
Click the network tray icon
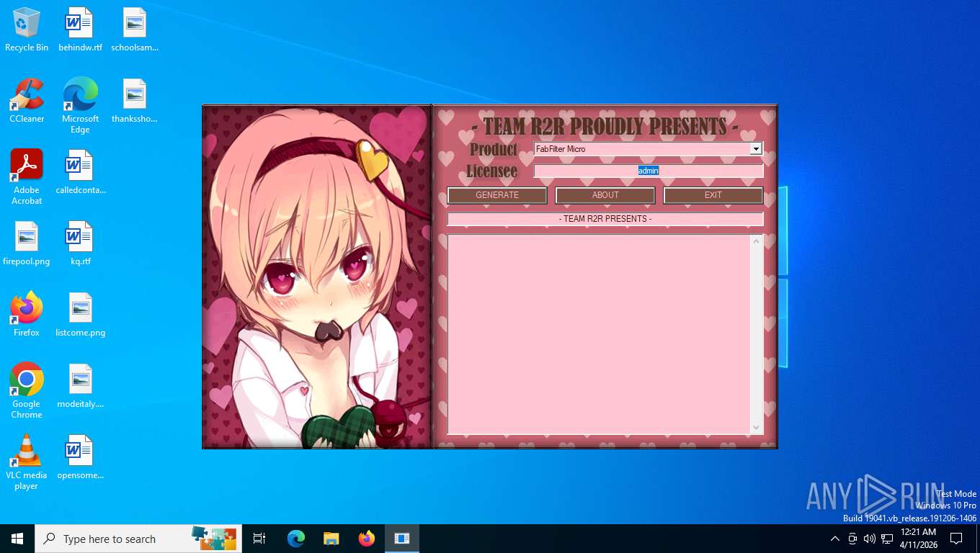click(887, 539)
